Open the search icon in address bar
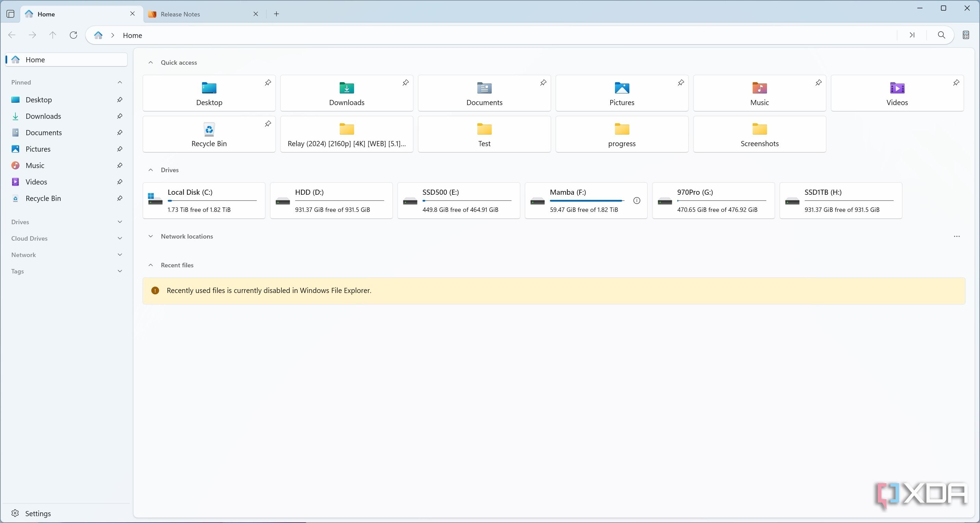 941,35
